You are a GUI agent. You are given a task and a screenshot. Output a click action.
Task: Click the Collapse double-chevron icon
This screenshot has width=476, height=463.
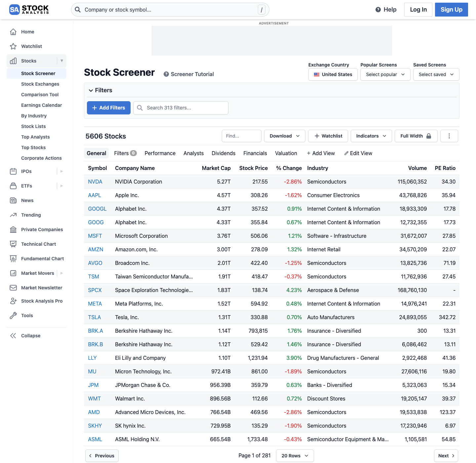13,336
